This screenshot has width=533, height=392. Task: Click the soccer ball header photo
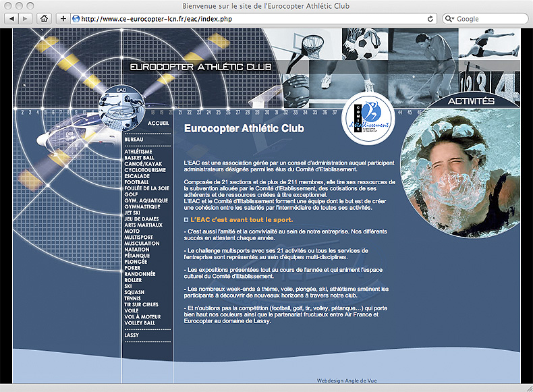pos(365,45)
